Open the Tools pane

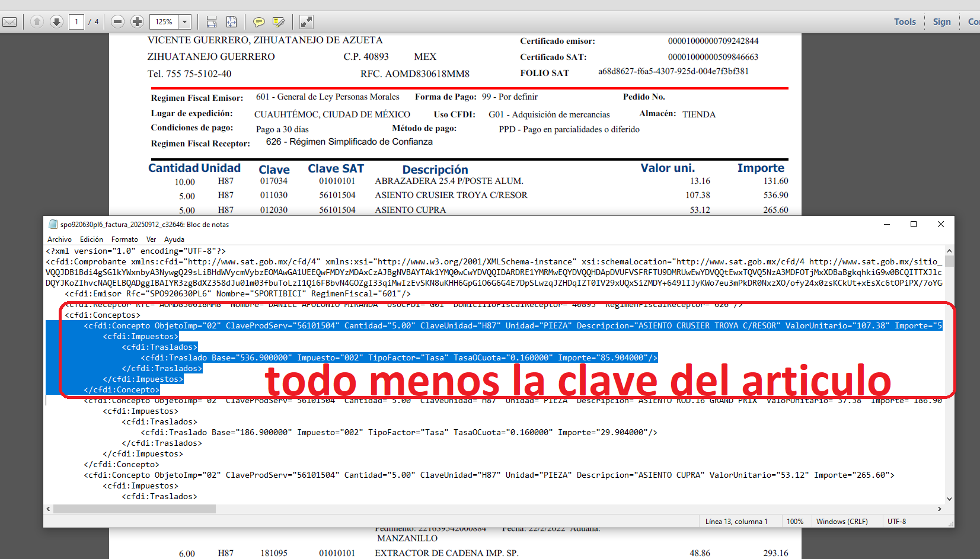tap(905, 22)
